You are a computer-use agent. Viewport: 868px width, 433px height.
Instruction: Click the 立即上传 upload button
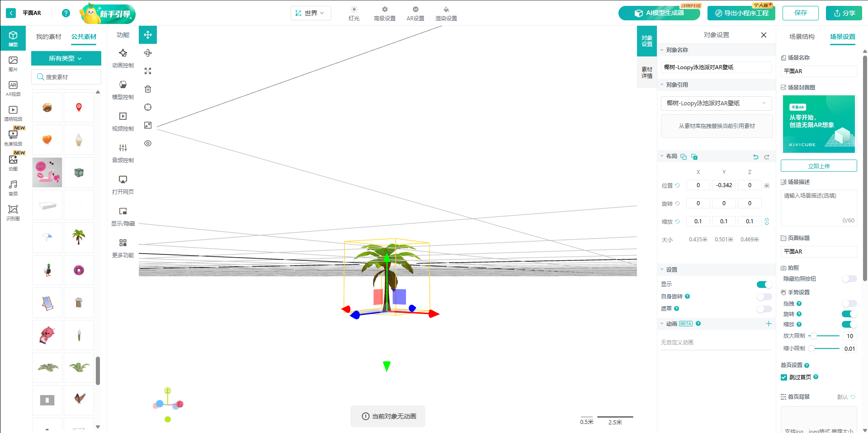coord(818,166)
